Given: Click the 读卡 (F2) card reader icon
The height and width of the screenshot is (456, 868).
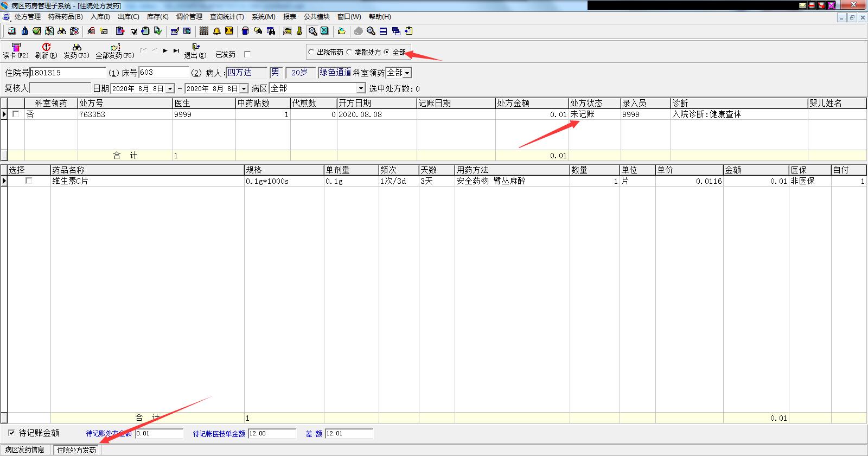Looking at the screenshot, I should tap(16, 48).
